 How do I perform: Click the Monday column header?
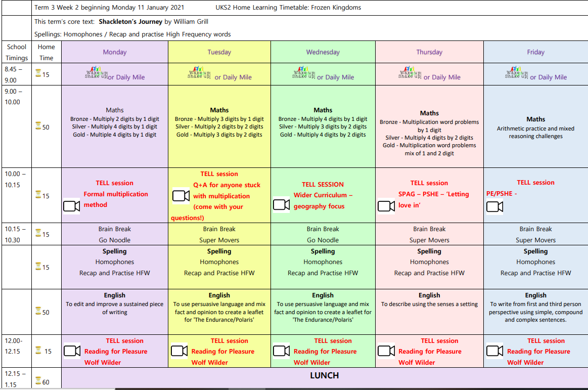point(115,52)
